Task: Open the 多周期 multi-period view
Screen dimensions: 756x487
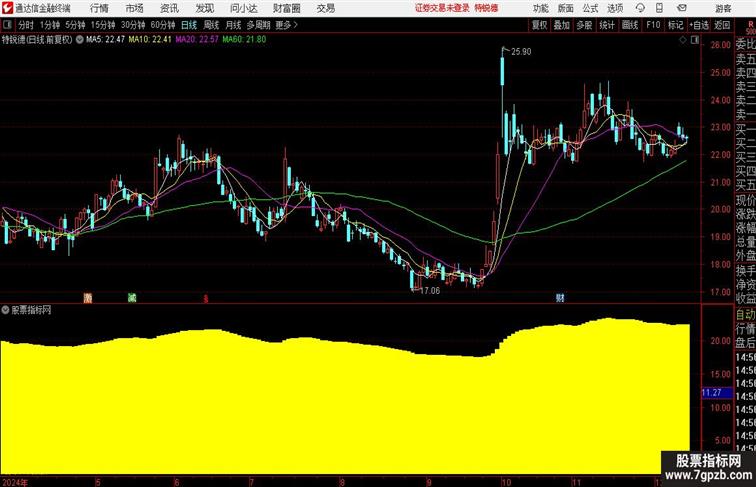Action: pyautogui.click(x=258, y=25)
